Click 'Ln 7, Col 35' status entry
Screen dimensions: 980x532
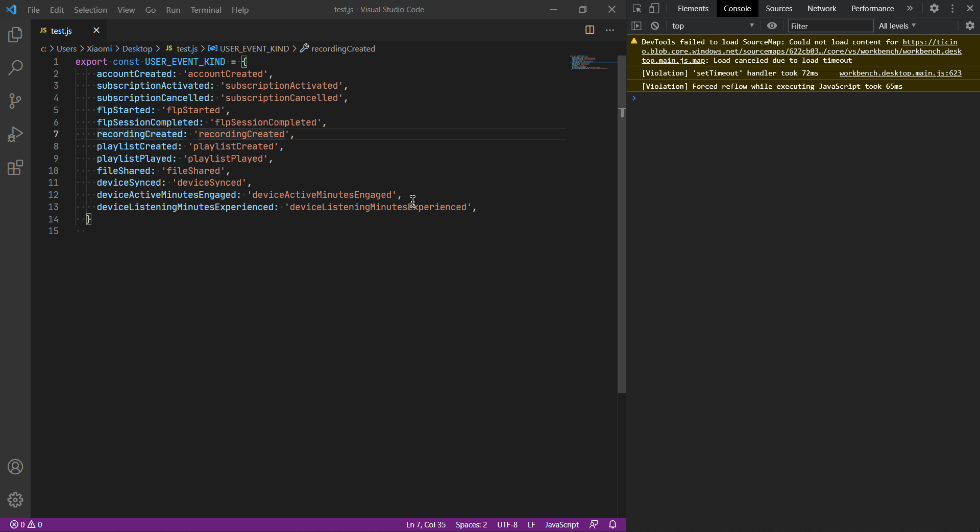coord(426,524)
